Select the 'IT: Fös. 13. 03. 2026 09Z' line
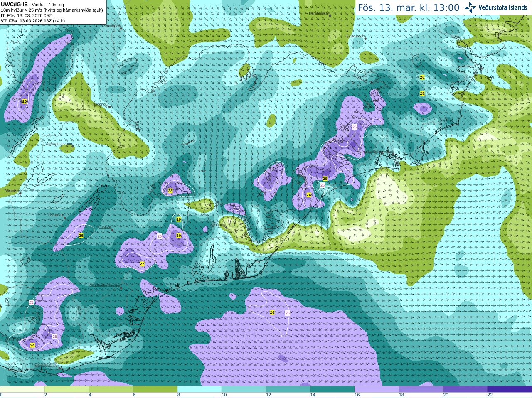This screenshot has width=532, height=398. point(26,15)
